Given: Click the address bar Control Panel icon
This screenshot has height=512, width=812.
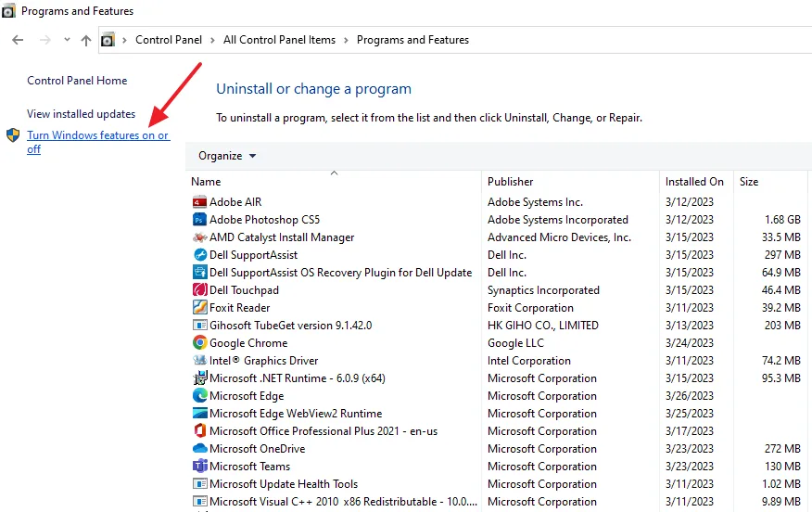Looking at the screenshot, I should [x=108, y=40].
